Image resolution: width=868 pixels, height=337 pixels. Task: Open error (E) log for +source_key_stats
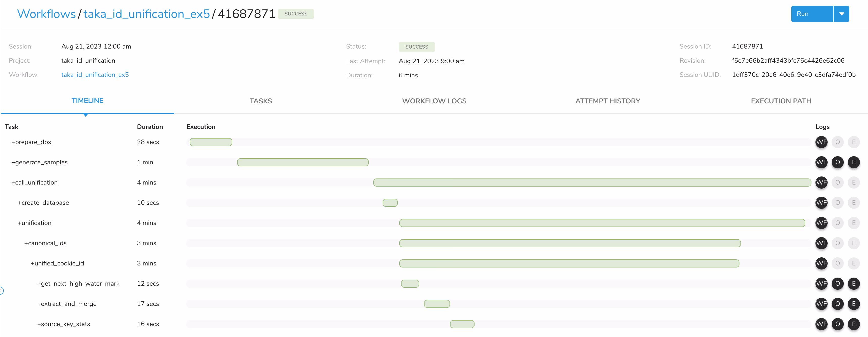tap(854, 324)
